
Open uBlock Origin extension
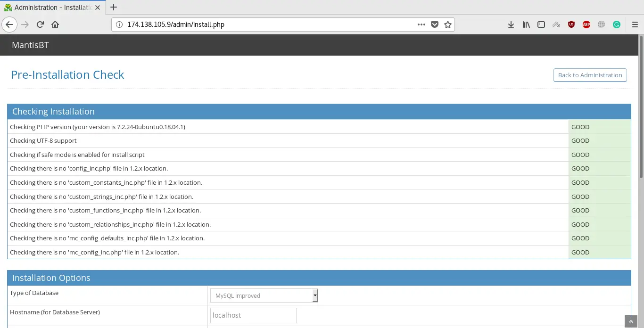(571, 25)
